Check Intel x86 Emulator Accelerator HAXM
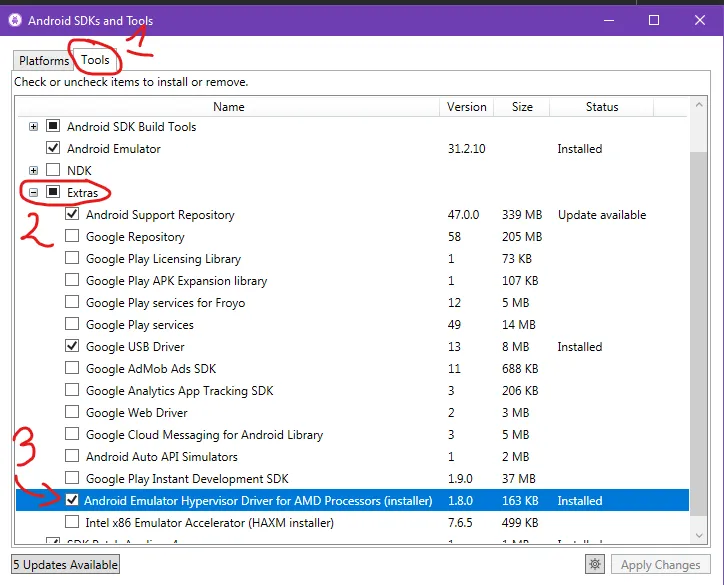 [72, 522]
